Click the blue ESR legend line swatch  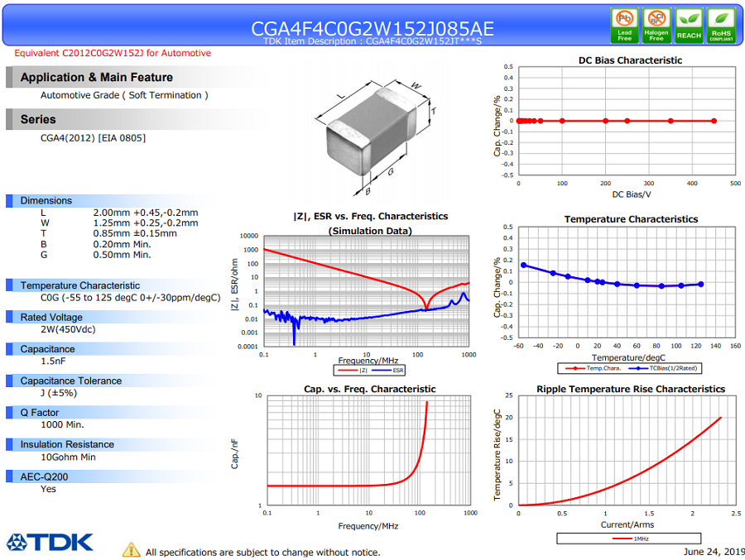coord(382,370)
